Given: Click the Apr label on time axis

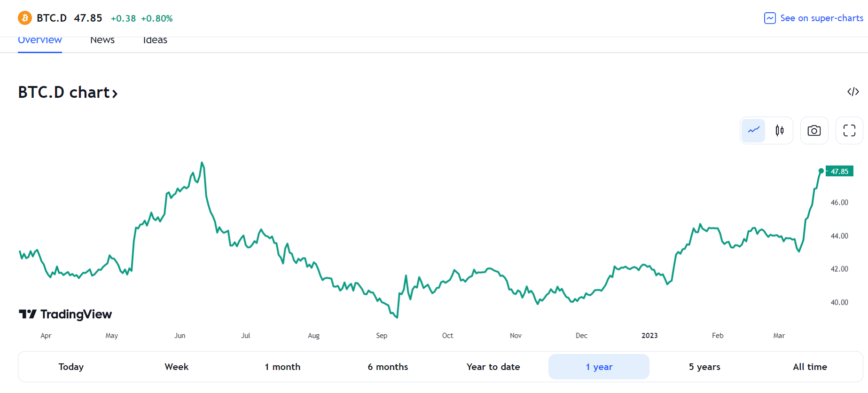Looking at the screenshot, I should [46, 336].
